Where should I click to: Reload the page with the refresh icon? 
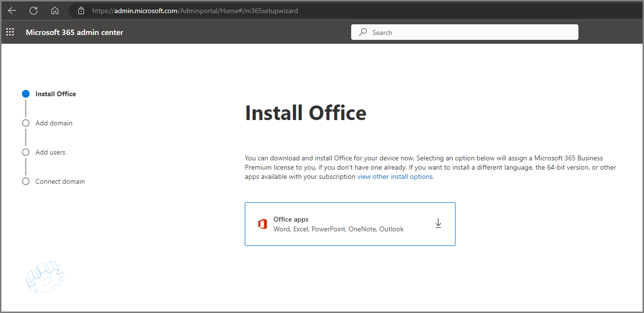(x=34, y=11)
